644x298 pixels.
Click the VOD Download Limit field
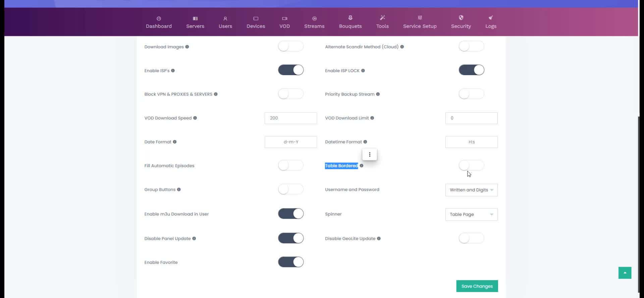[471, 118]
